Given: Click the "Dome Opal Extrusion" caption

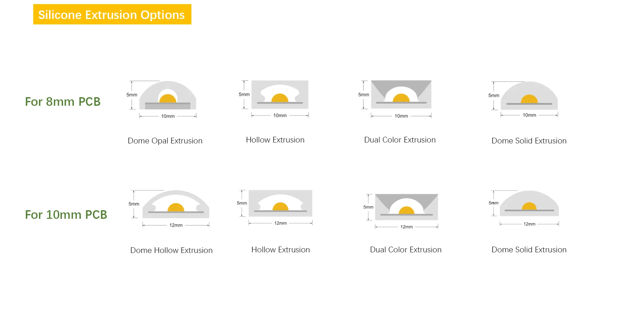Looking at the screenshot, I should pos(165,141).
